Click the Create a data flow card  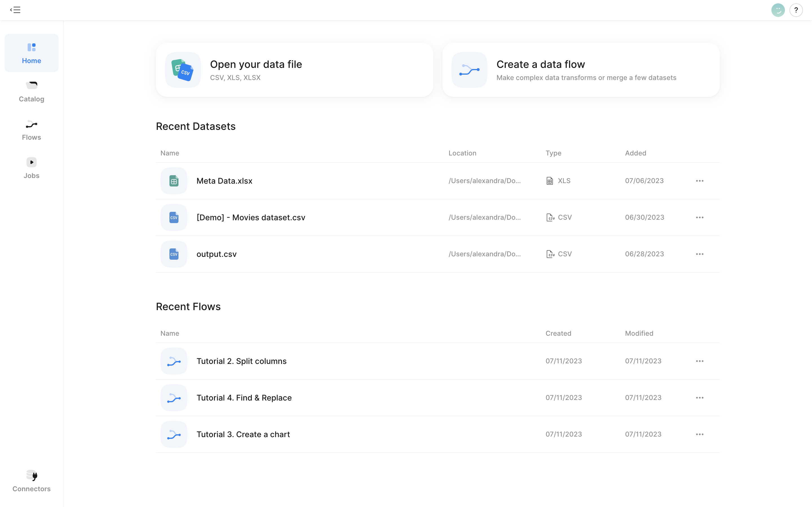click(x=581, y=70)
